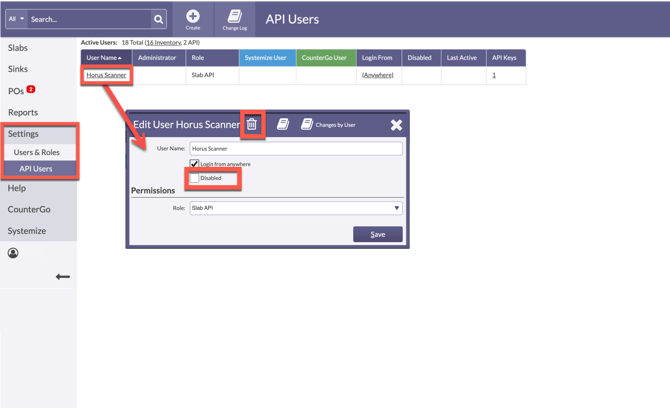The image size is (670, 408).
Task: Open the Role dropdown Slab API
Action: (296, 208)
